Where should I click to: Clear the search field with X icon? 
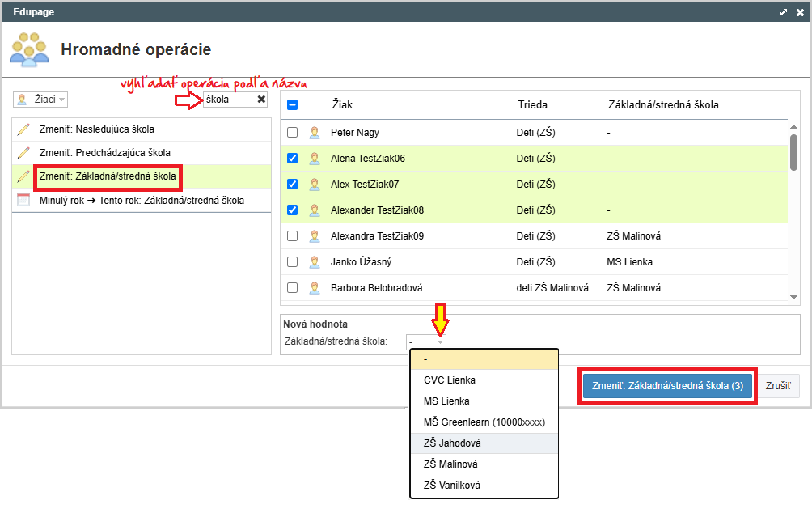[261, 100]
